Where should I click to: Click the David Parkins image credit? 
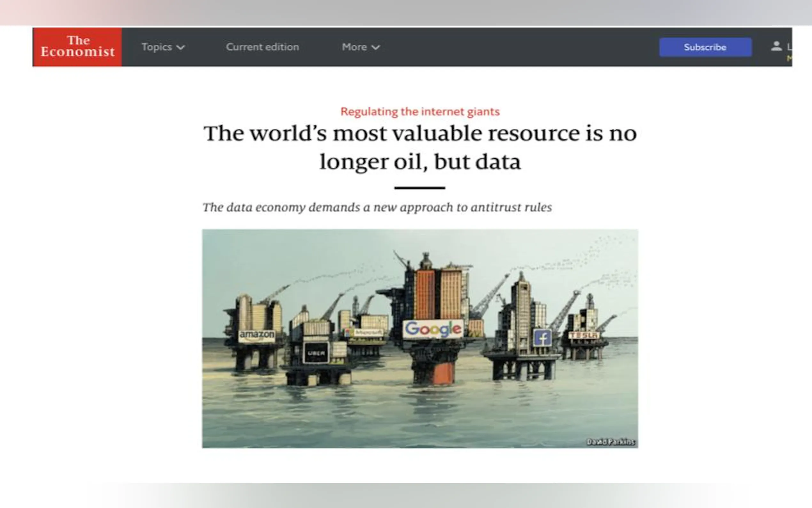tap(611, 442)
